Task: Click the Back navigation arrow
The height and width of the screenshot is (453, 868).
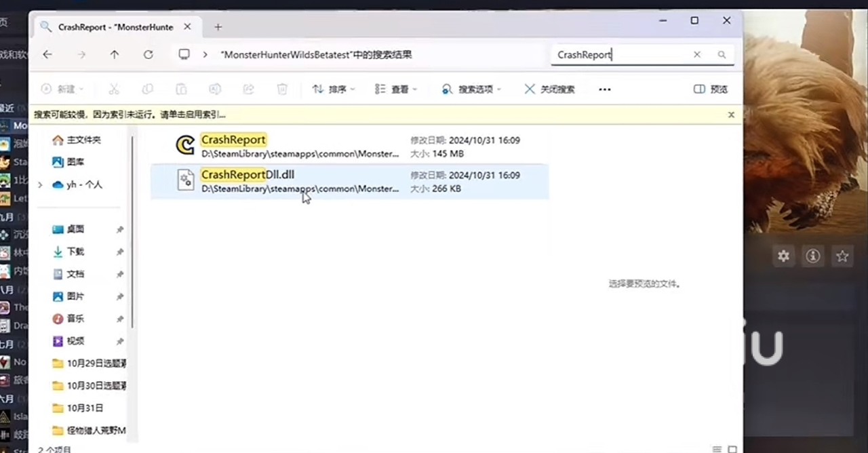Action: click(x=47, y=55)
